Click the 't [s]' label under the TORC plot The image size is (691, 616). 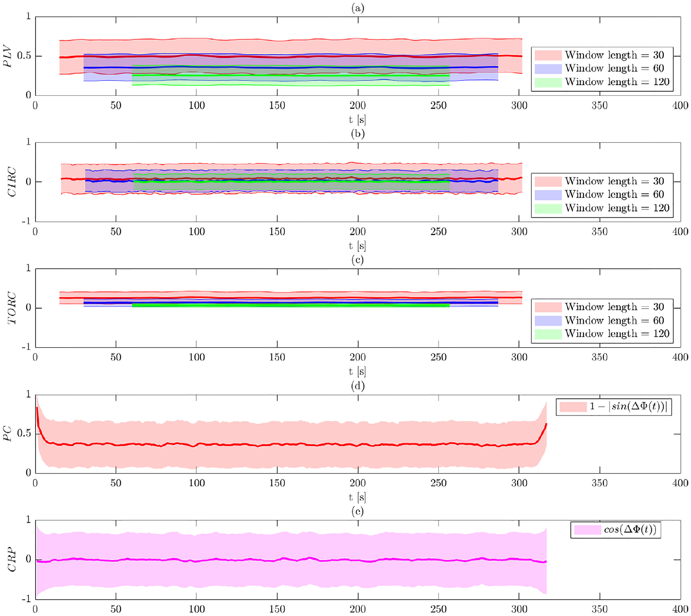[x=358, y=372]
